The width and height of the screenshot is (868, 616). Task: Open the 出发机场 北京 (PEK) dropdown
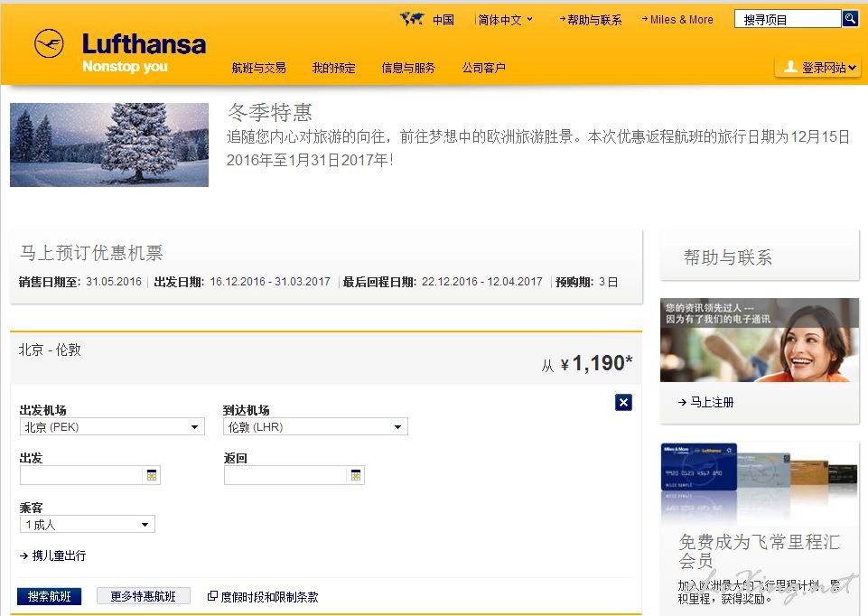(112, 426)
